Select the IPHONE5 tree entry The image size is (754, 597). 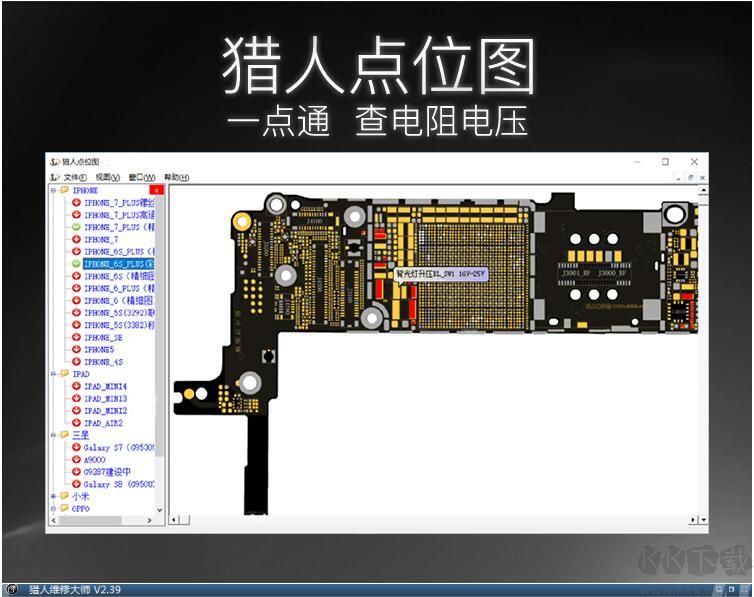tap(99, 350)
